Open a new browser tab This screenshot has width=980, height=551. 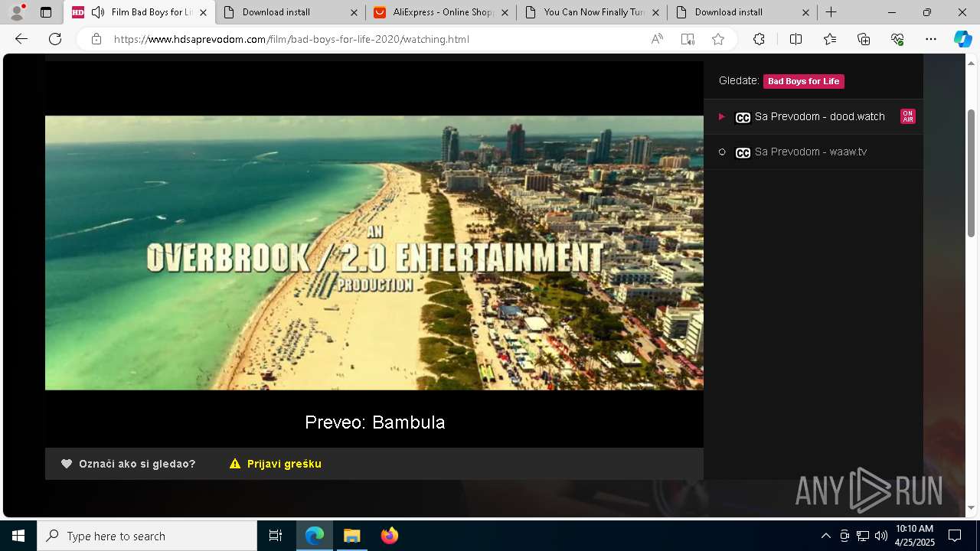click(x=831, y=12)
